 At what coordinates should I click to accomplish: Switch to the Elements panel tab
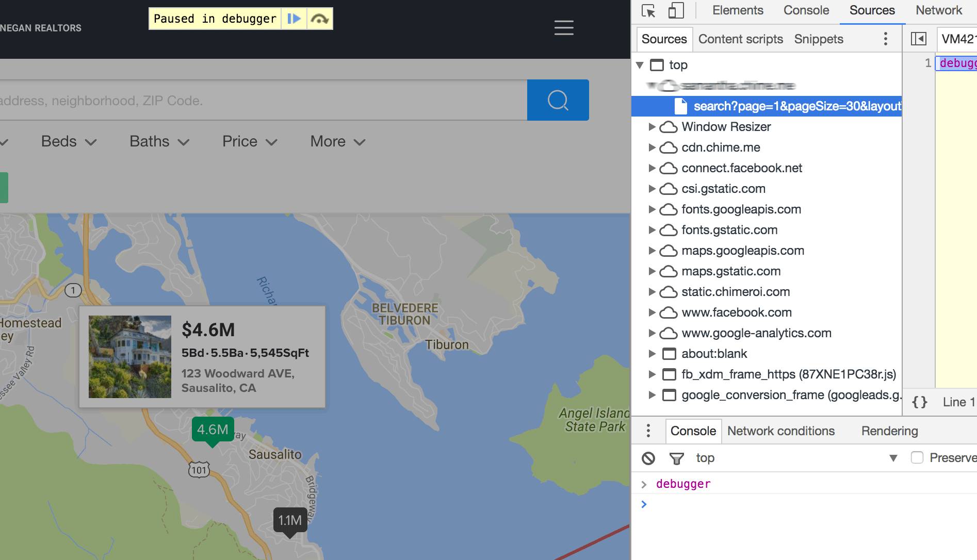coord(738,10)
